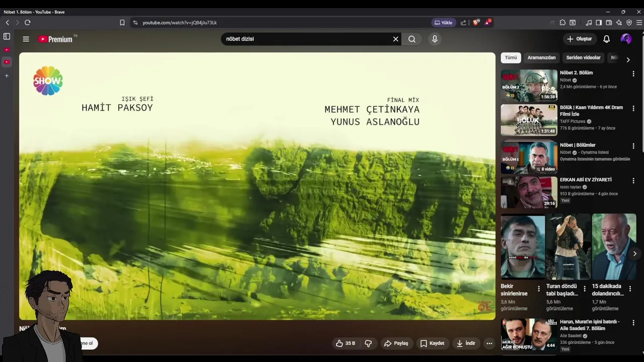Open the Brave Wallet icon
This screenshot has width=644, height=362.
pos(609,23)
